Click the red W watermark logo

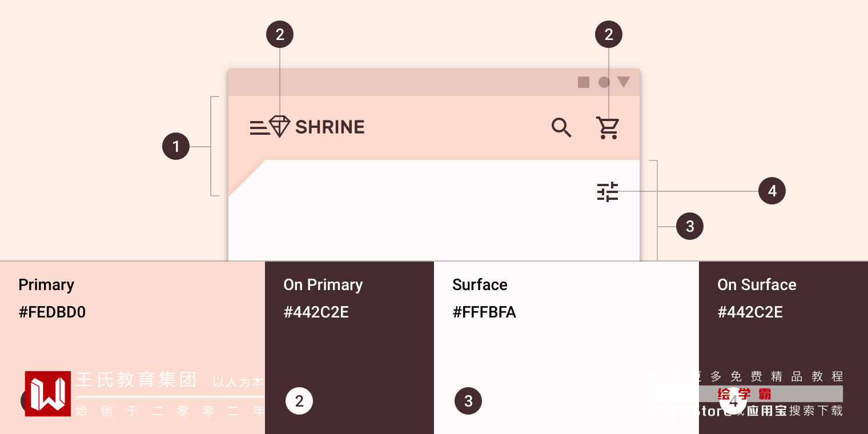coord(48,394)
